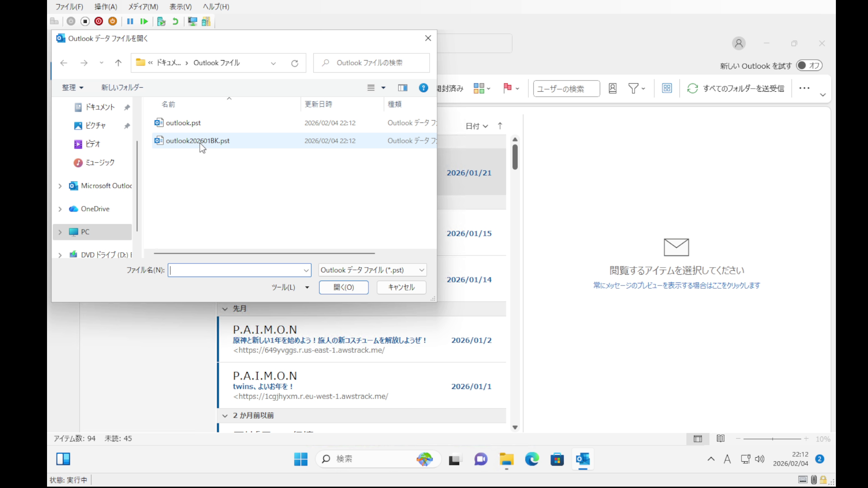Expand the PC tree node
The height and width of the screenshot is (488, 868).
(x=60, y=232)
